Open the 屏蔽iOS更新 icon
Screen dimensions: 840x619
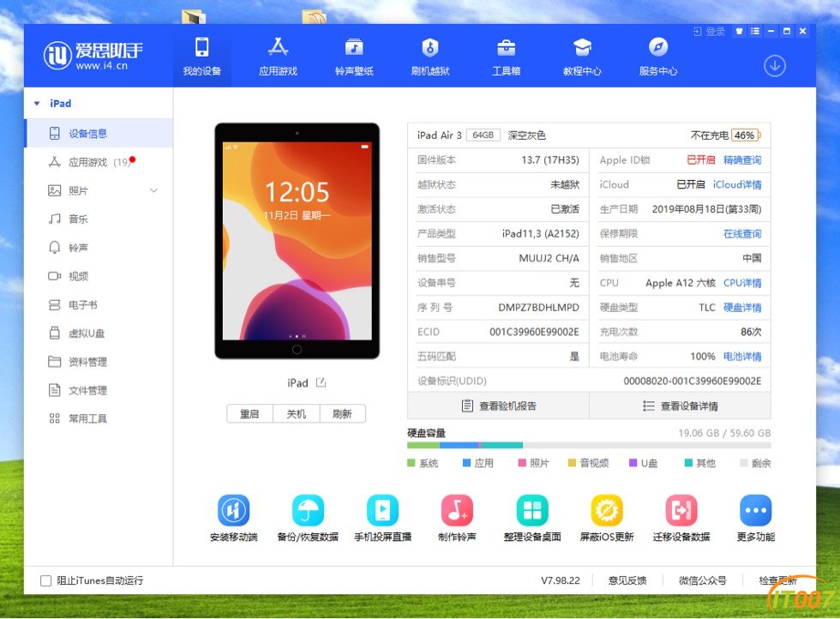[607, 510]
